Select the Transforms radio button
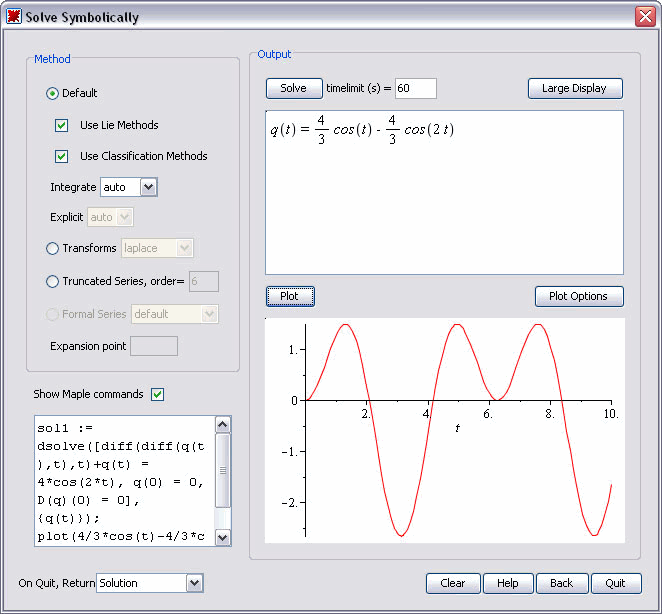The height and width of the screenshot is (614, 662). 53,248
